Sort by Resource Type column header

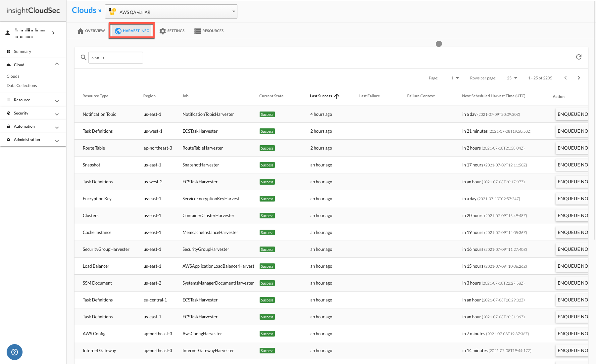[95, 96]
